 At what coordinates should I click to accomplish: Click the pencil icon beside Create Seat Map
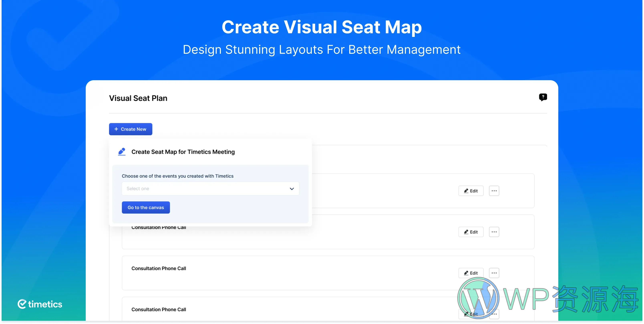(122, 152)
